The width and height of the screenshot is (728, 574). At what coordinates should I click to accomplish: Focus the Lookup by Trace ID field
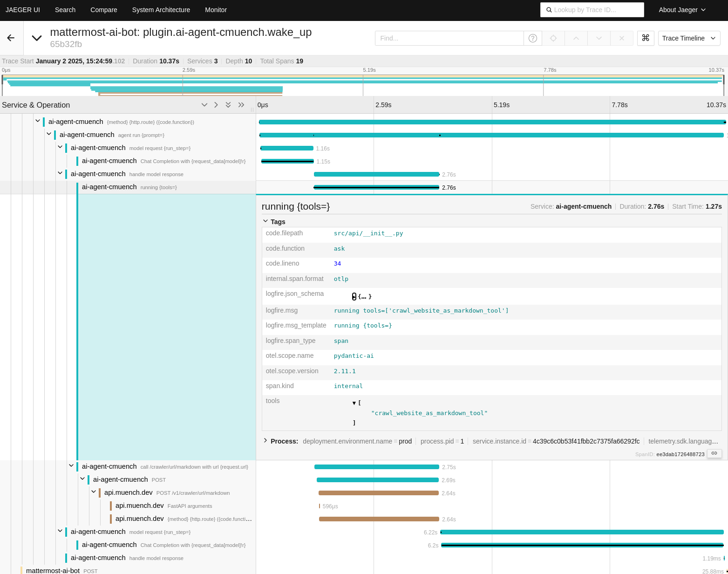coord(592,10)
